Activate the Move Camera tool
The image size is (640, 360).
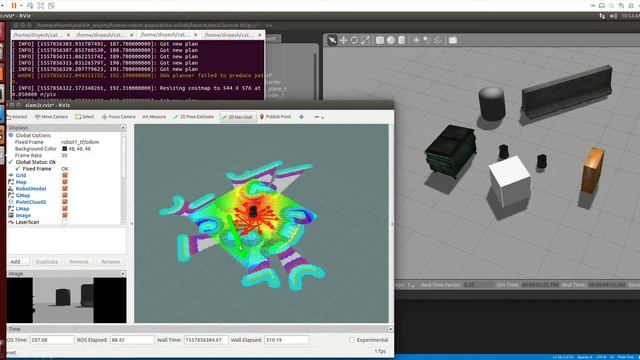[51, 117]
